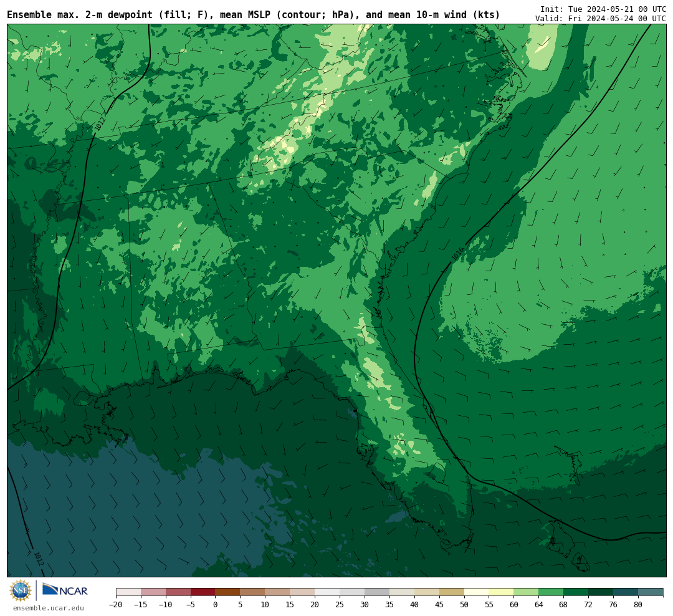
Task: Click the gray swatch between 30 and 35
Action: point(377,592)
